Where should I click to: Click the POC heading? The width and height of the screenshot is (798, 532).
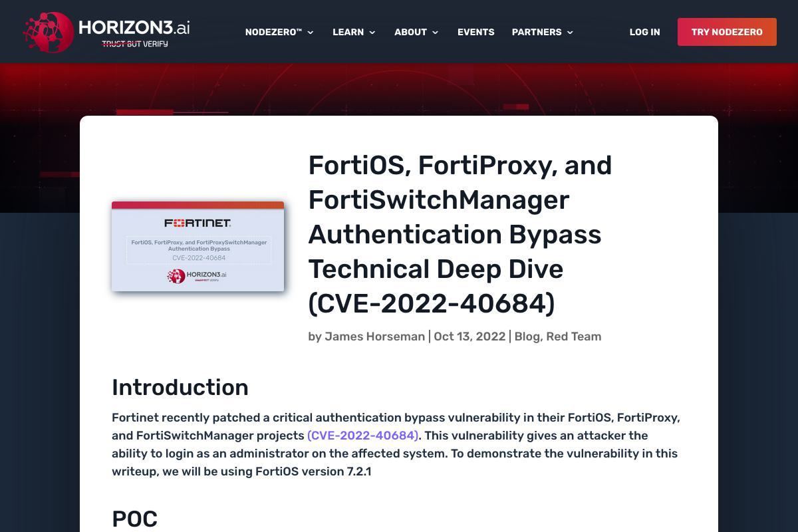click(134, 519)
